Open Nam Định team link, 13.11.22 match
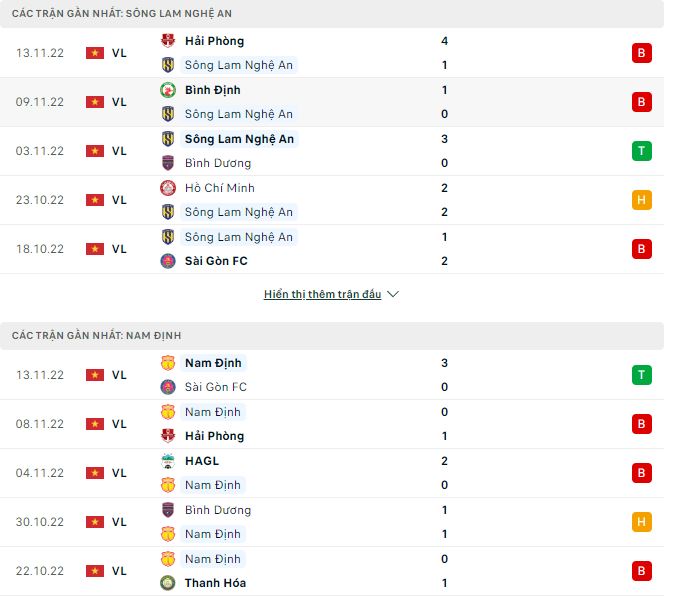The image size is (673, 597). tap(213, 363)
